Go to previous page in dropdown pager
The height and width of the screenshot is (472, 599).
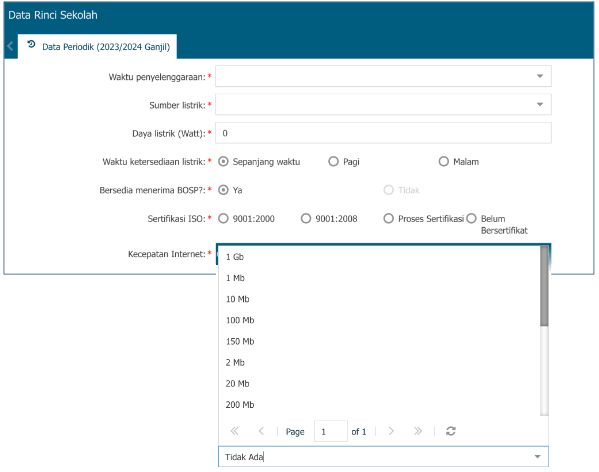pyautogui.click(x=261, y=431)
